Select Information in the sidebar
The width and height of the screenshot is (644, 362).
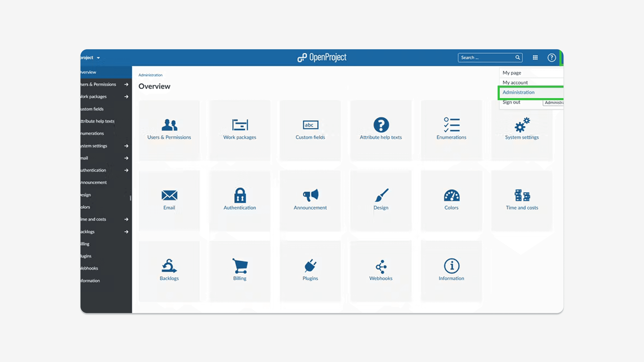click(x=106, y=281)
